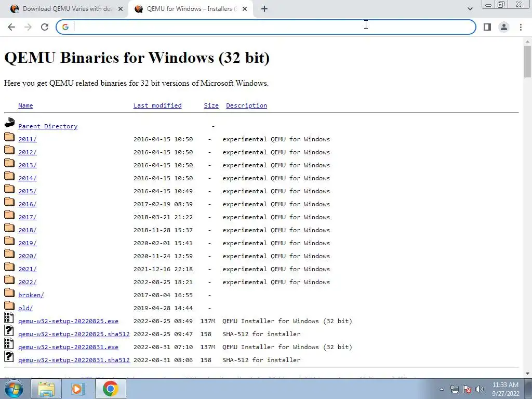Click the Parent Directory back-arrow icon
The image size is (532, 399).
click(x=9, y=123)
